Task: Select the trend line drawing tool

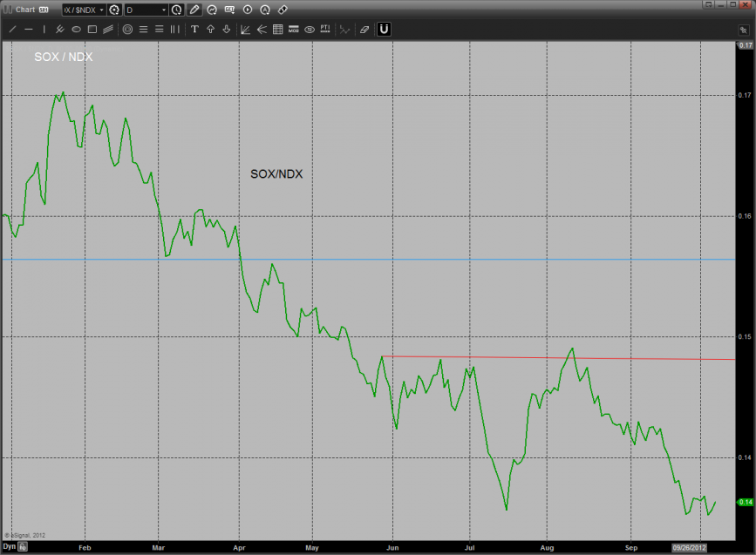Action: coord(13,29)
